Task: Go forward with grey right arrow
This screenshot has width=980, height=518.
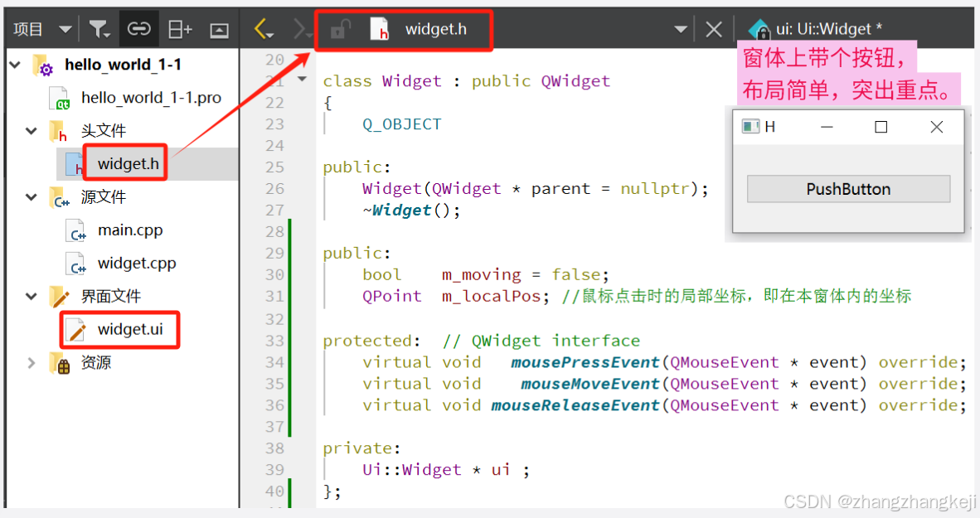Action: tap(301, 29)
